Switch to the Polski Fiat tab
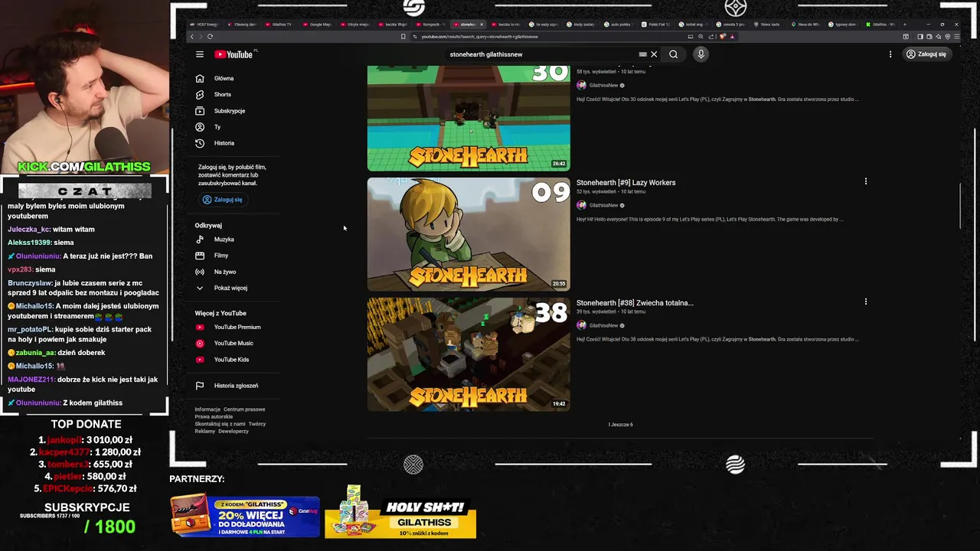This screenshot has width=980, height=551. (655, 24)
